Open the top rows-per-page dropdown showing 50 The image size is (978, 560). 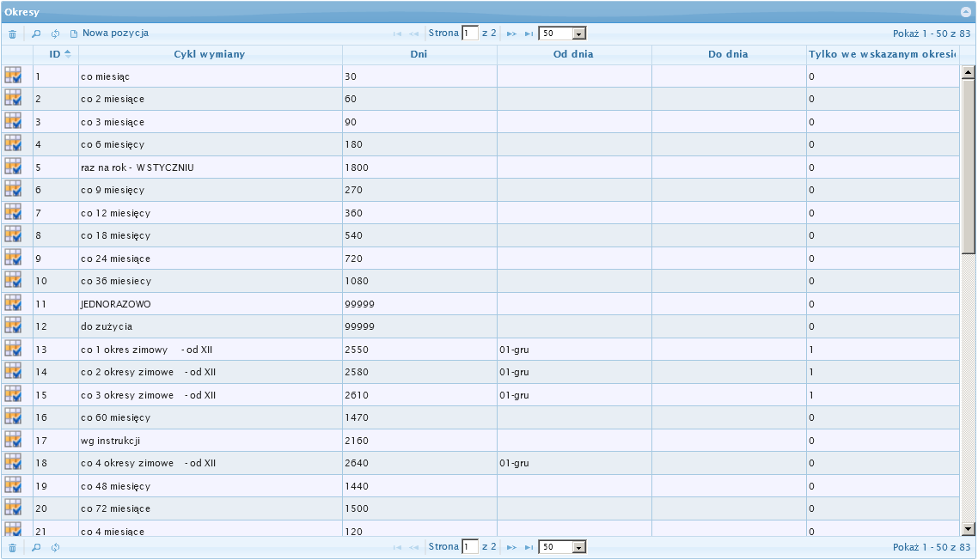(x=563, y=33)
